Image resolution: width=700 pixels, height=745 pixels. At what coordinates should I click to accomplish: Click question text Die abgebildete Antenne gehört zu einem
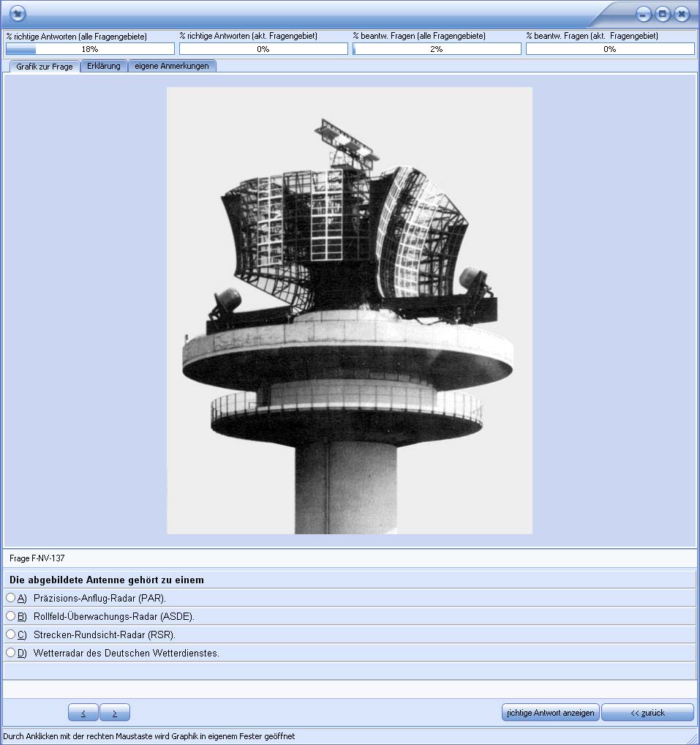point(107,580)
